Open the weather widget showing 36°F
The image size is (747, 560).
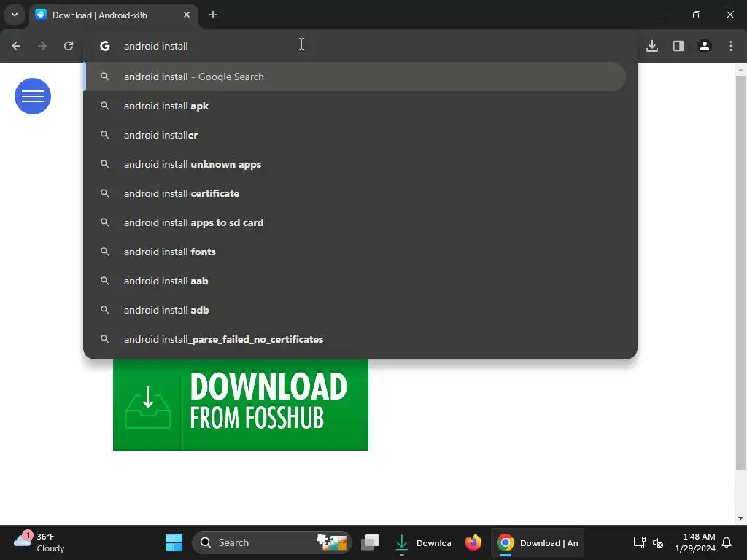tap(39, 542)
